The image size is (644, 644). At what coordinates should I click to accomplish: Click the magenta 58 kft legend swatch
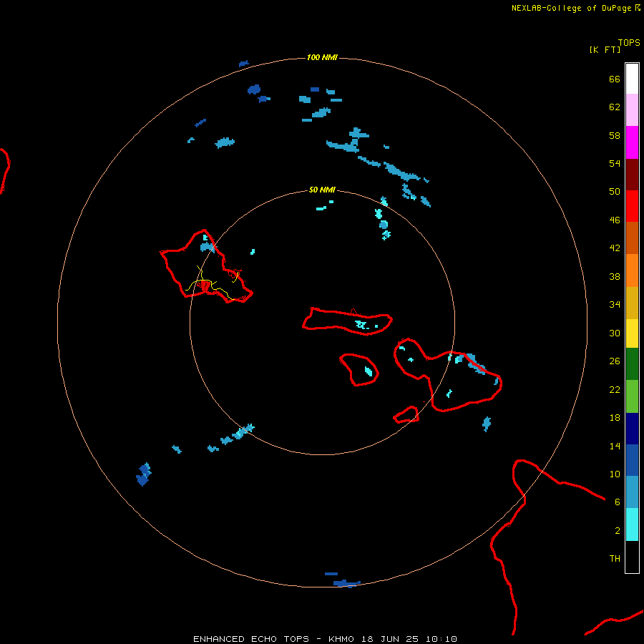[x=632, y=142]
